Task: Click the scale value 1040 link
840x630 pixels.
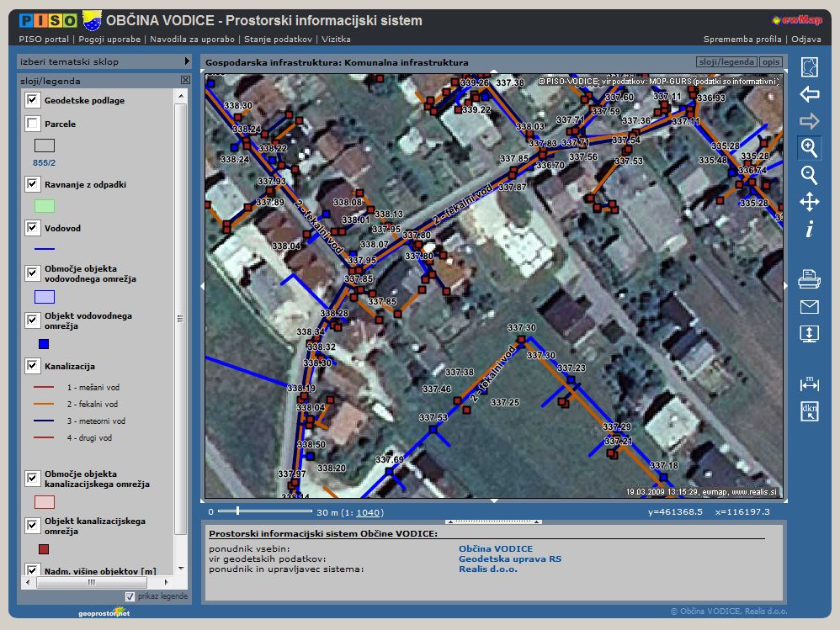Action: click(369, 512)
